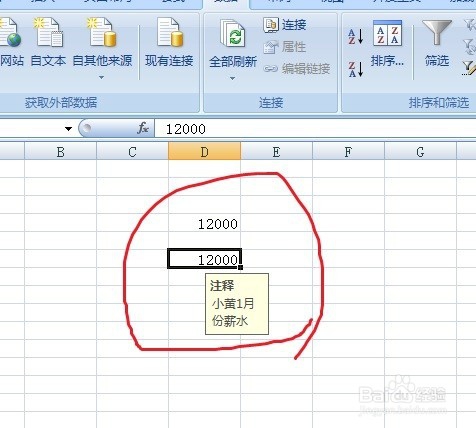Select the highlighted column D header
The width and height of the screenshot is (476, 428).
(x=204, y=152)
